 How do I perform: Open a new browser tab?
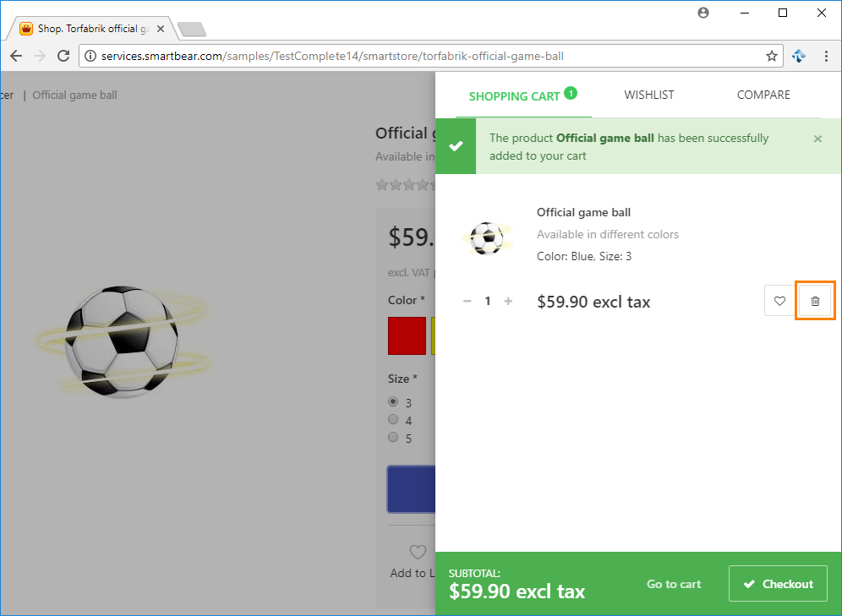pyautogui.click(x=192, y=29)
